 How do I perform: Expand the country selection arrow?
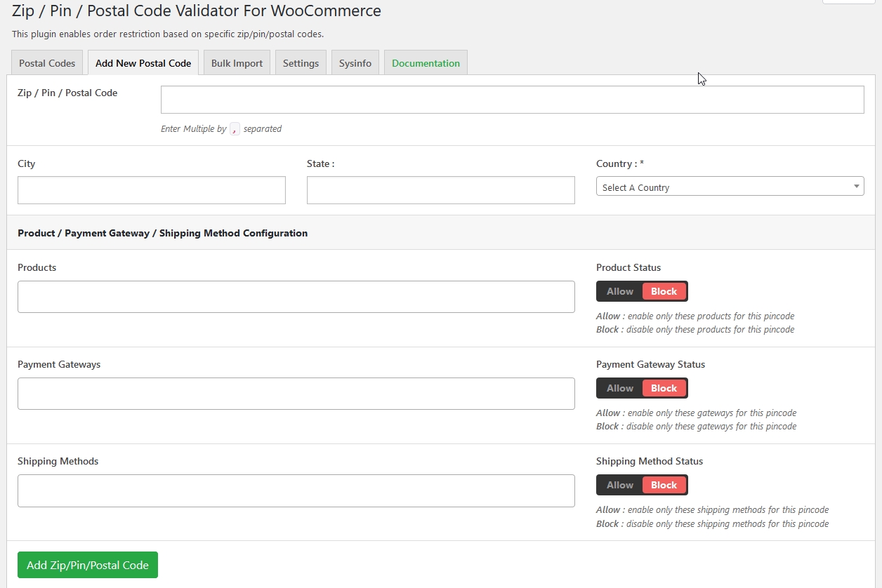click(856, 185)
